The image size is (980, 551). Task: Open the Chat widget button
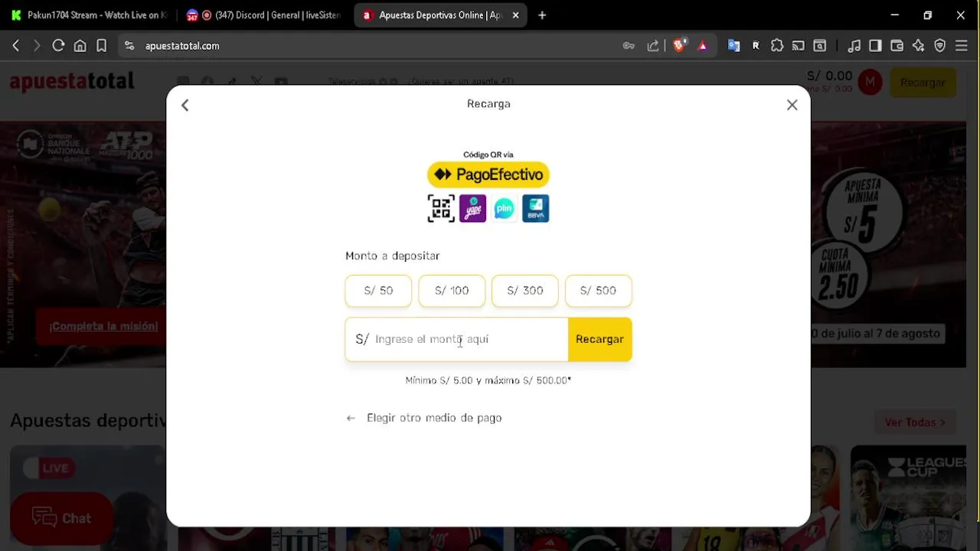(x=62, y=518)
